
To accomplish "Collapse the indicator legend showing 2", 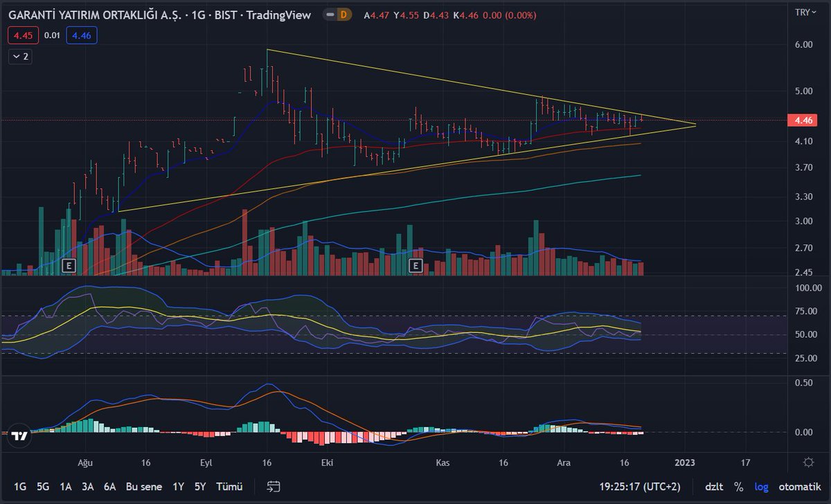I will click(x=20, y=57).
